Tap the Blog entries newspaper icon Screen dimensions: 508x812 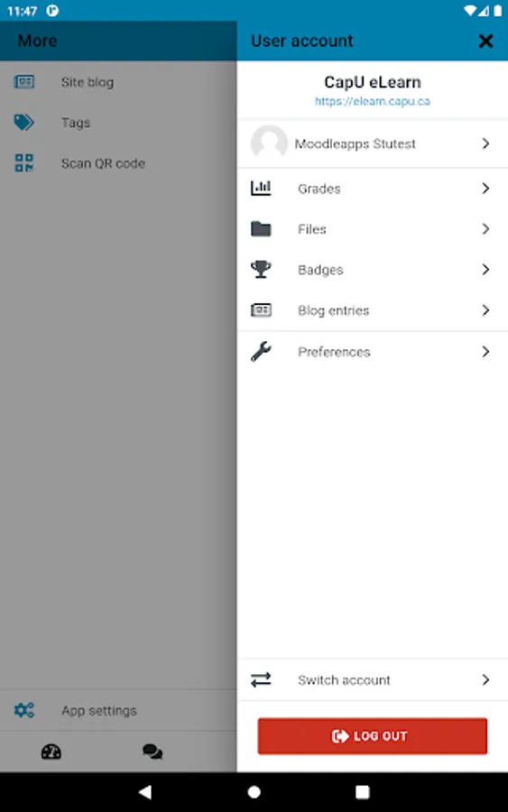pos(261,309)
